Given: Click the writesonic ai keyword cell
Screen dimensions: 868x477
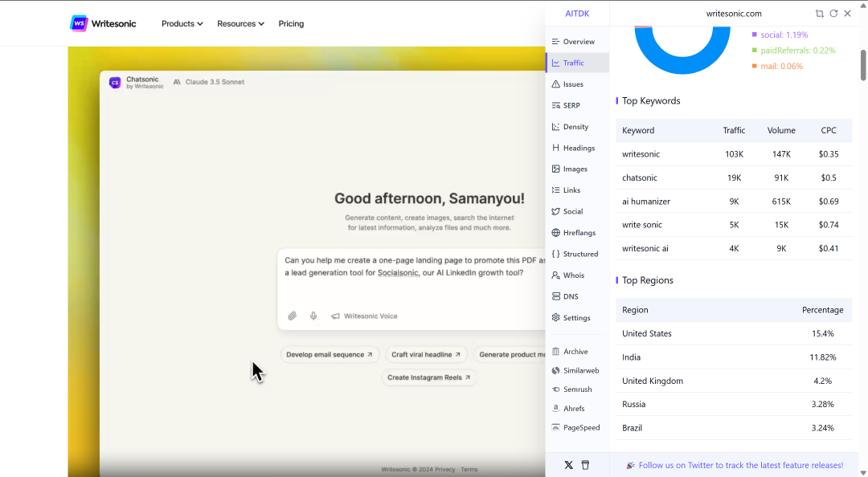Looking at the screenshot, I should tap(645, 248).
